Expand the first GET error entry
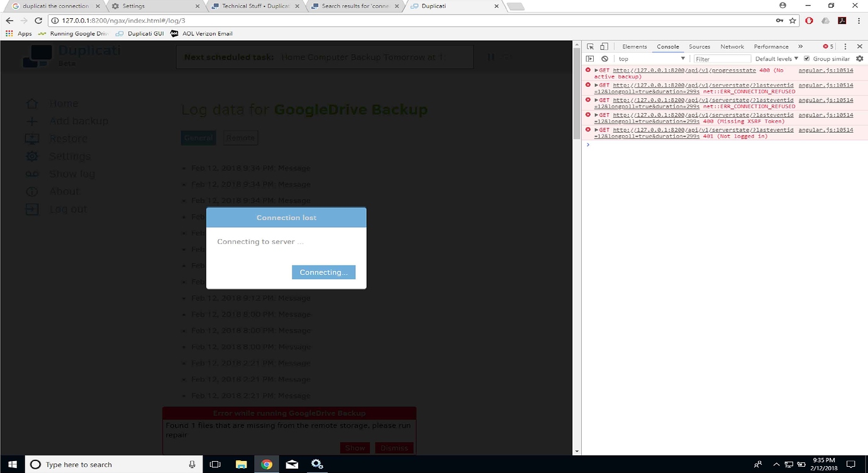This screenshot has width=868, height=473. (x=596, y=70)
